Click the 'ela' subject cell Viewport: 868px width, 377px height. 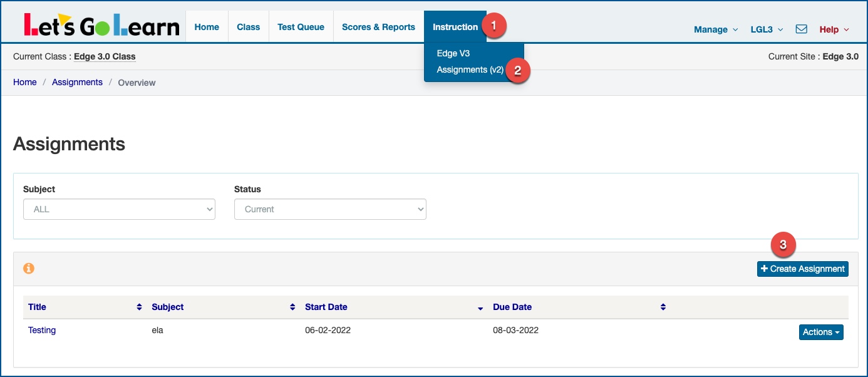pyautogui.click(x=158, y=330)
